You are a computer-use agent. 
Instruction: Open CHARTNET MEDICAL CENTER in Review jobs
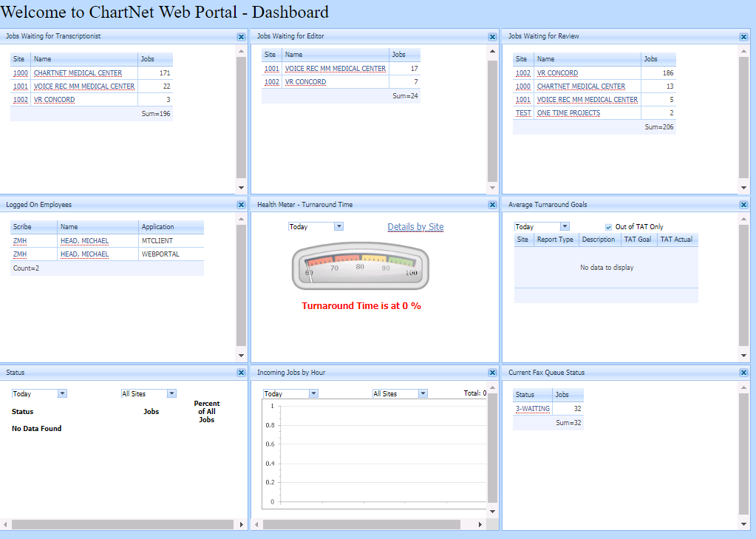(581, 87)
